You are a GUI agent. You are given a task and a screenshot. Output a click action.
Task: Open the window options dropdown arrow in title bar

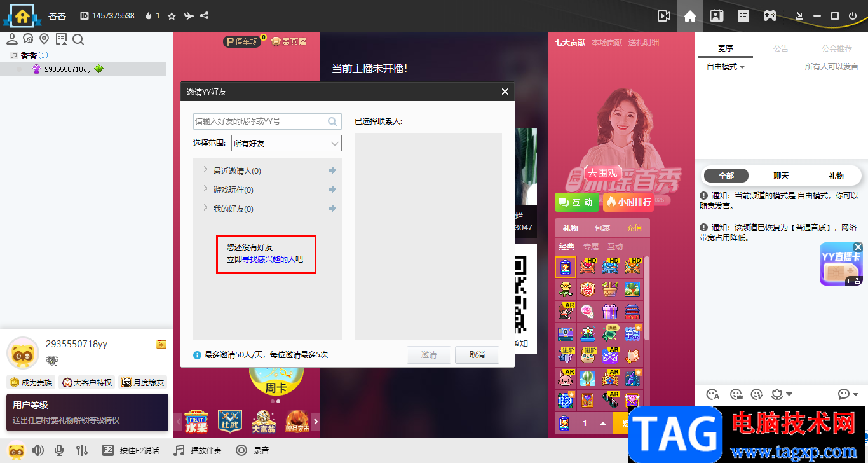point(799,16)
